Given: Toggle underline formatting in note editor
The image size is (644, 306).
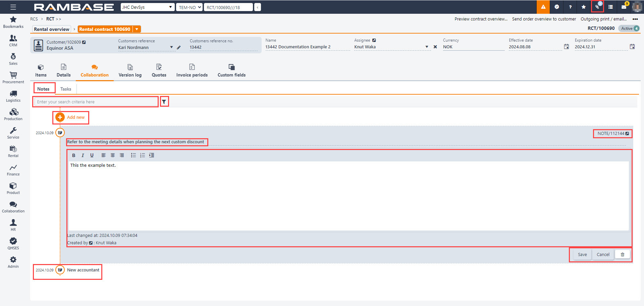Looking at the screenshot, I should click(x=92, y=155).
